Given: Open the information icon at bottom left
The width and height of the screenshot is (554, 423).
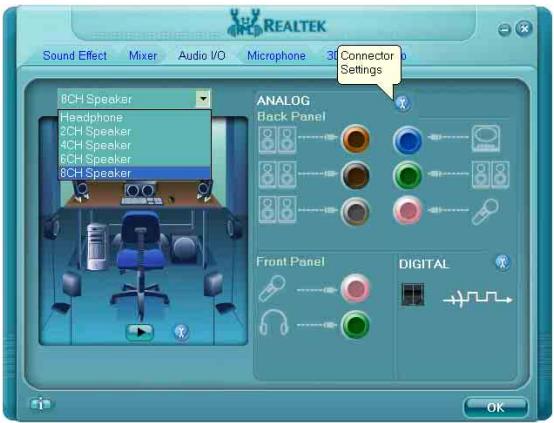Looking at the screenshot, I should pyautogui.click(x=41, y=404).
